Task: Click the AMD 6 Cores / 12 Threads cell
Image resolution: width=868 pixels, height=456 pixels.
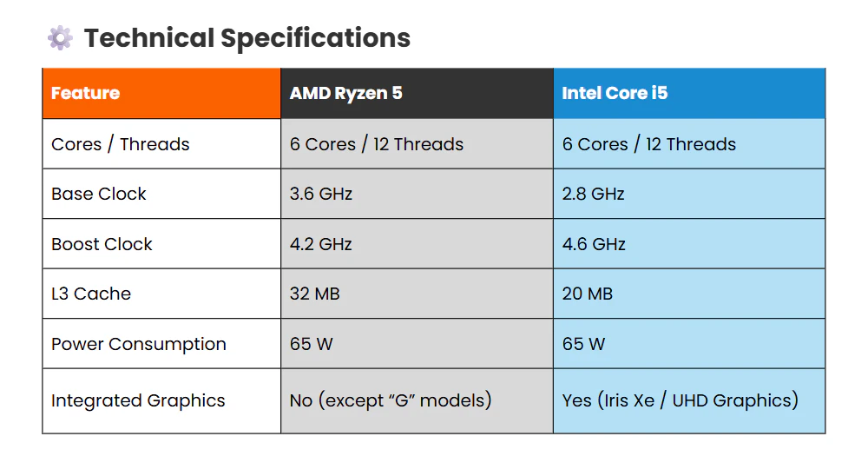Action: tap(377, 144)
